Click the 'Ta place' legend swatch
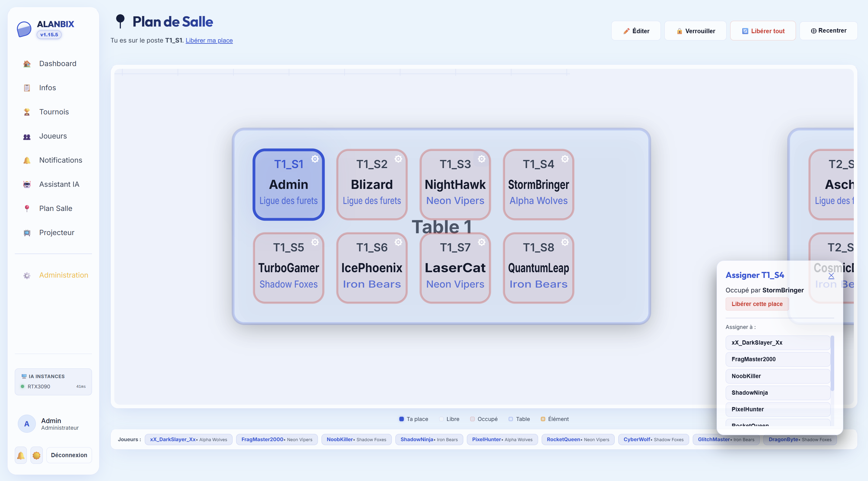Screen dimensions: 868x481 point(402,419)
